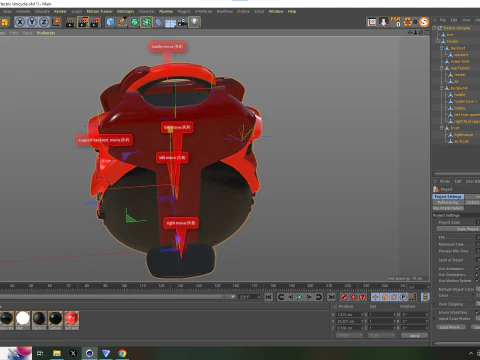Collapse the root unicycle object
The image size is (480, 360).
[434, 28]
